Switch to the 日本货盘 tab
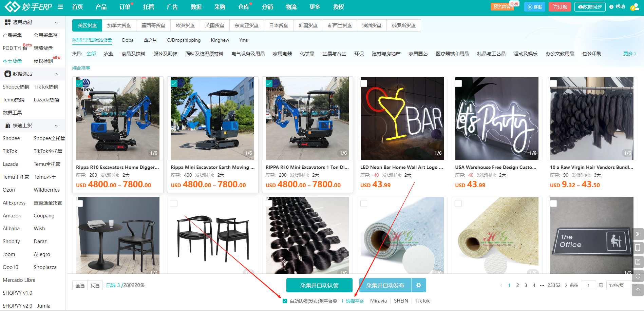 pos(279,25)
